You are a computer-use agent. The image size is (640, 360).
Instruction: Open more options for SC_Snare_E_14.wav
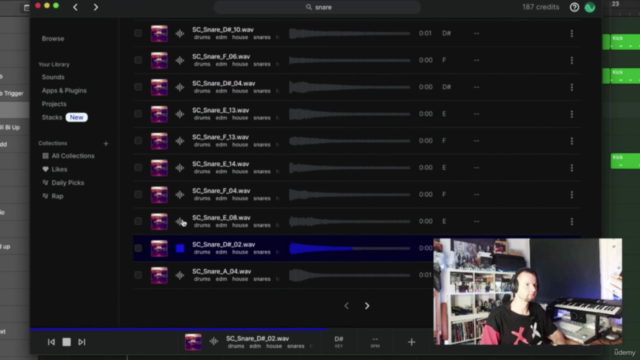coord(571,168)
